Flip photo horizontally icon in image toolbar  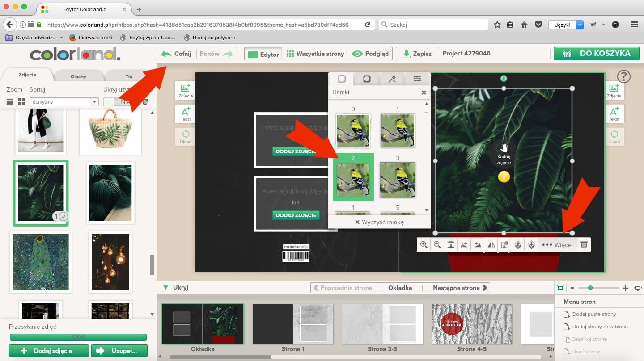tap(491, 244)
